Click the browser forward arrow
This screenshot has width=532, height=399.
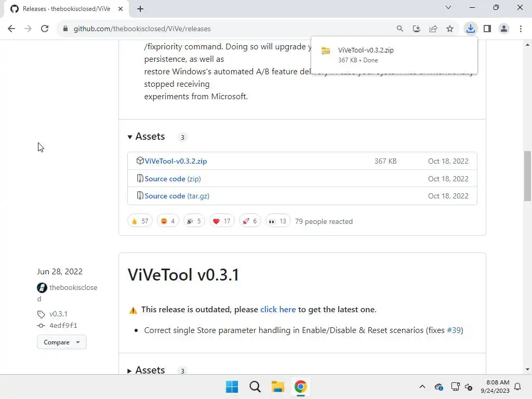pos(28,29)
